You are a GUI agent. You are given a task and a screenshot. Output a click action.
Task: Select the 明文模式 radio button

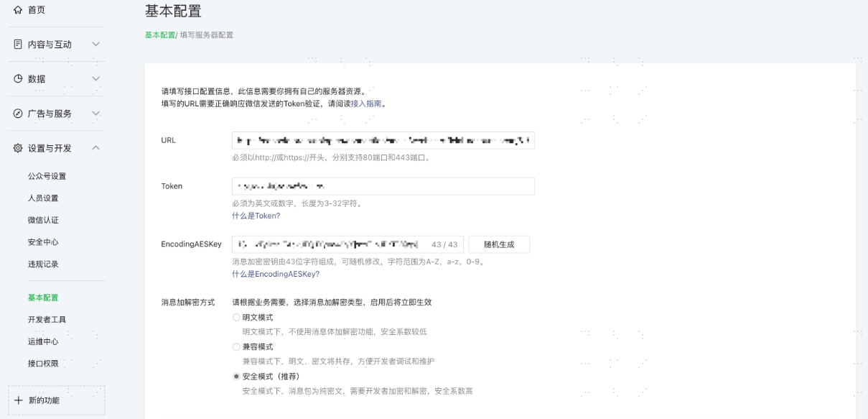236,317
